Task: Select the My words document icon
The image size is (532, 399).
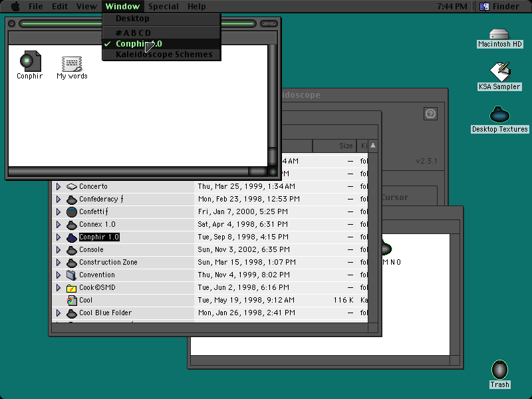Action: click(x=72, y=64)
